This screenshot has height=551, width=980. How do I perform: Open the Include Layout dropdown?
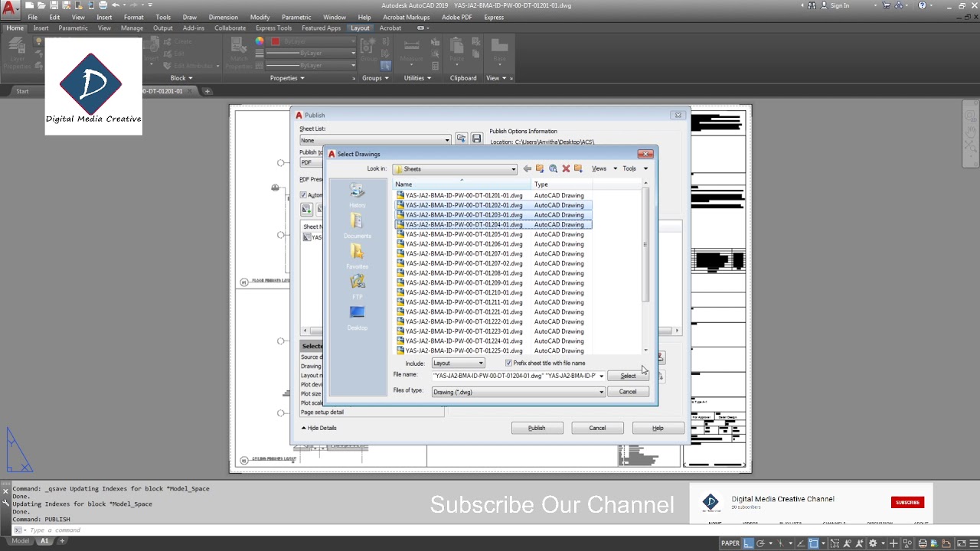(x=458, y=363)
